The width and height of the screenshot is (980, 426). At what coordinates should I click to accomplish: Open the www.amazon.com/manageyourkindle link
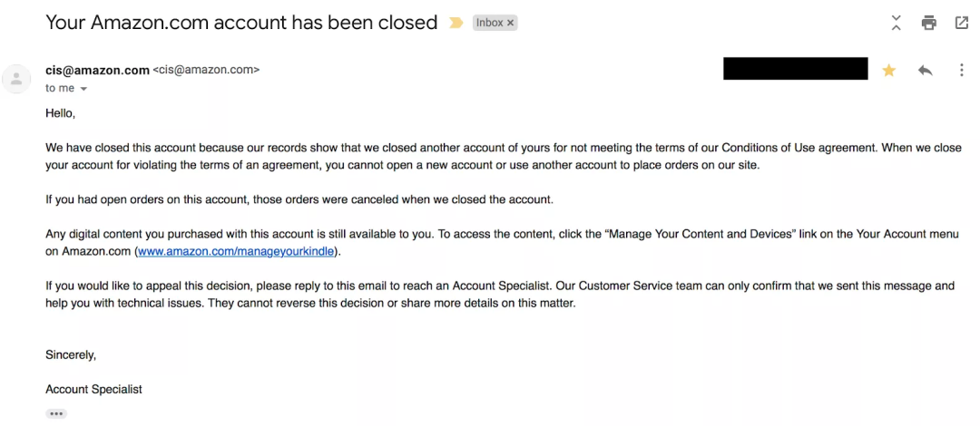[237, 251]
